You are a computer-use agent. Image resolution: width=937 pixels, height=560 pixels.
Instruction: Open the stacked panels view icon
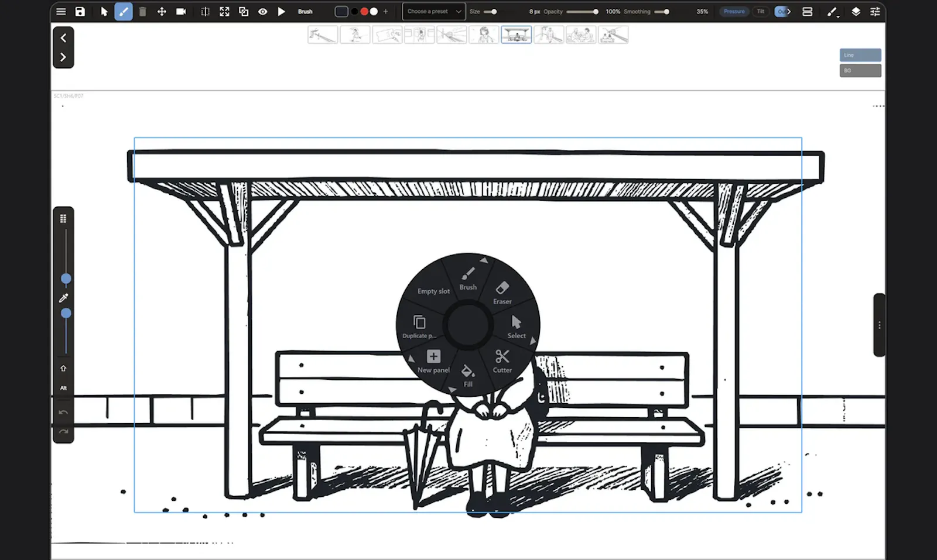click(x=807, y=12)
